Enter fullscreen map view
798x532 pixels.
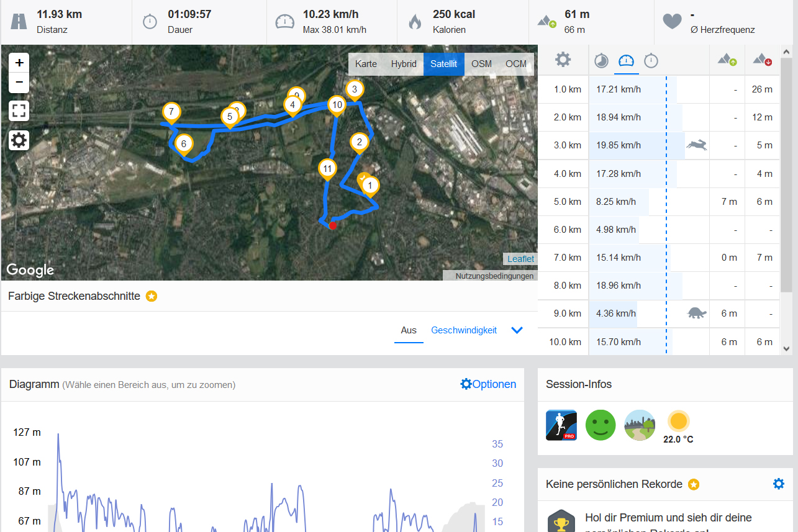[19, 112]
